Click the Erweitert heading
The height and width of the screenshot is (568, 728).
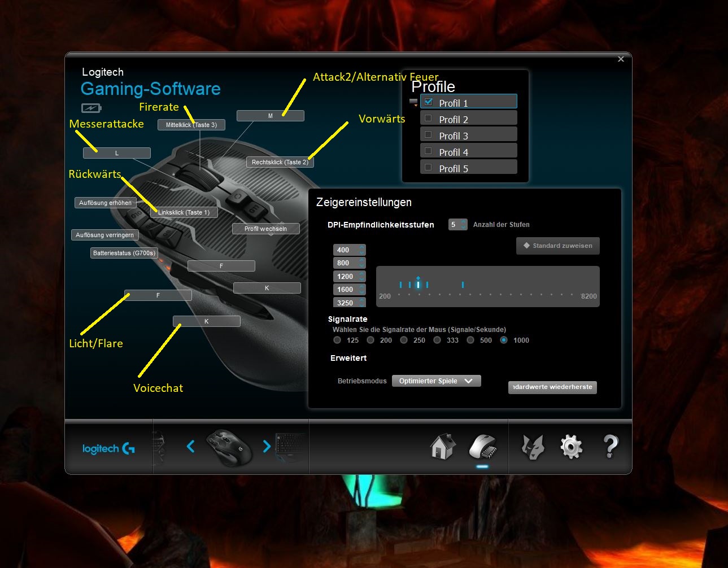[348, 358]
